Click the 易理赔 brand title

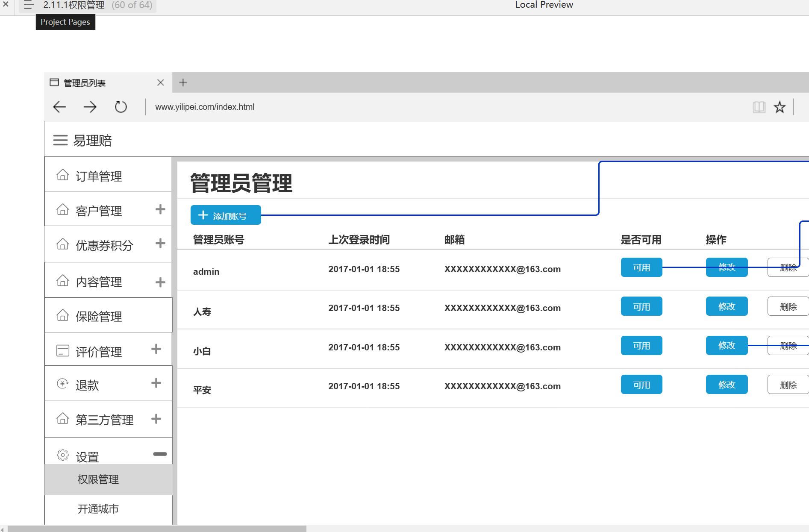(92, 141)
